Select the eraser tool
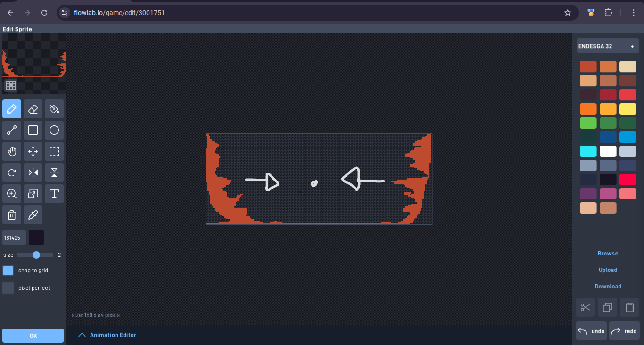644x345 pixels. click(33, 109)
